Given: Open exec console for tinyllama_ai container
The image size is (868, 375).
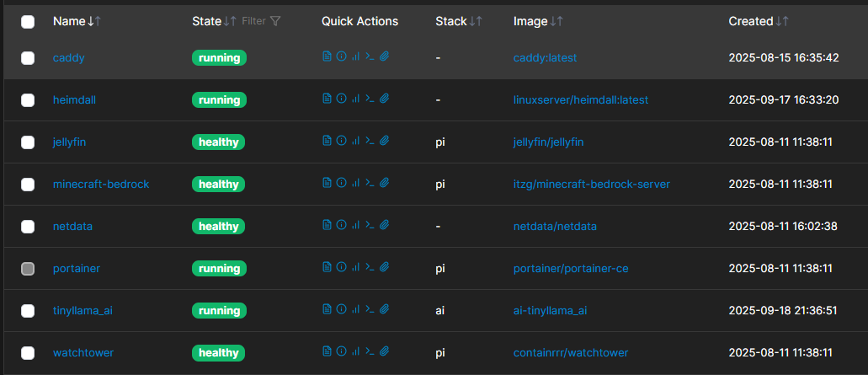Looking at the screenshot, I should point(369,310).
